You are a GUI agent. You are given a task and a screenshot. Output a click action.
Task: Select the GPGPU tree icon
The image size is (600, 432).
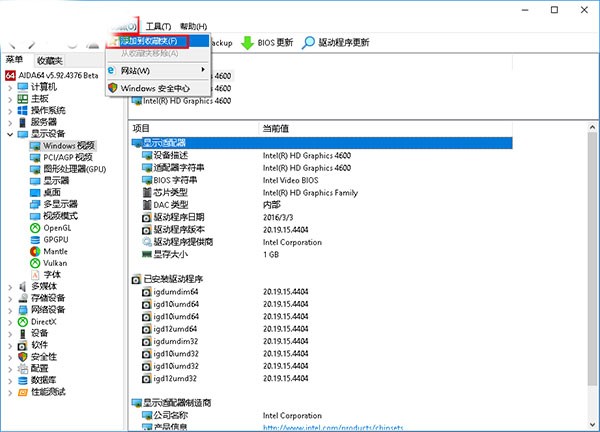click(x=34, y=240)
